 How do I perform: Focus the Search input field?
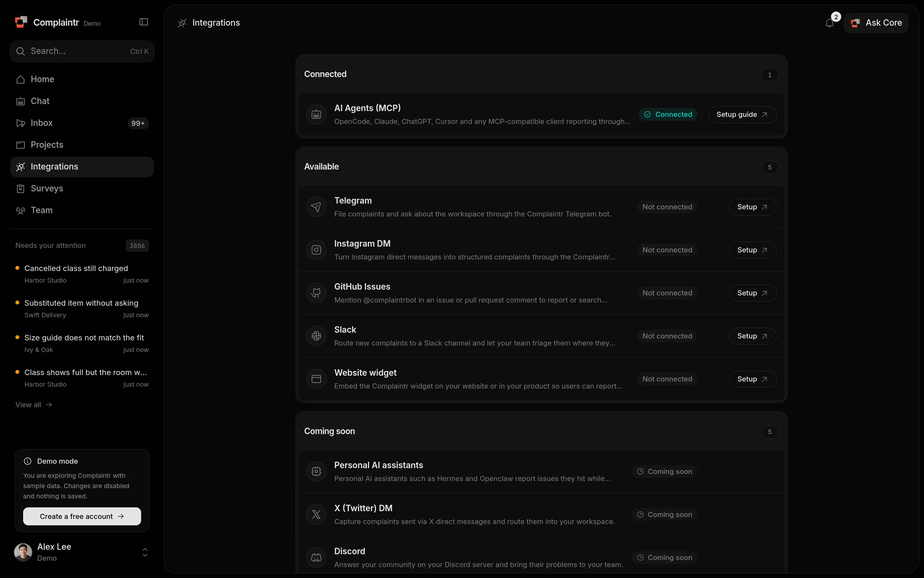(x=82, y=51)
